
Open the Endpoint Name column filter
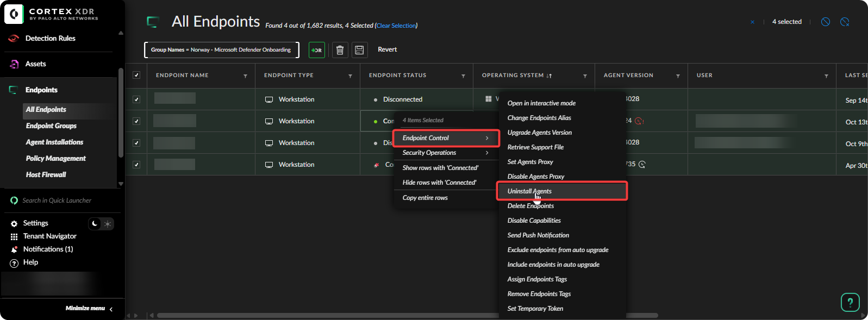pos(245,76)
